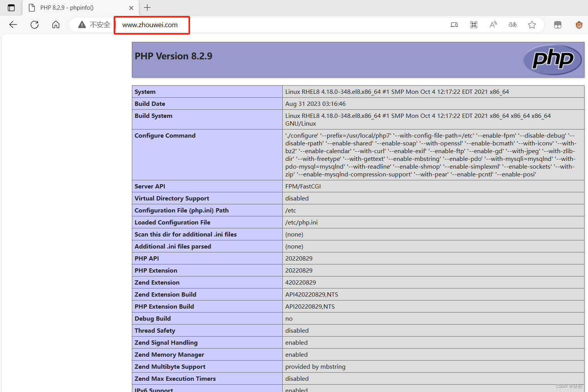This screenshot has height=392, width=588.
Task: Select PHP API value 20220829
Action: [299, 259]
